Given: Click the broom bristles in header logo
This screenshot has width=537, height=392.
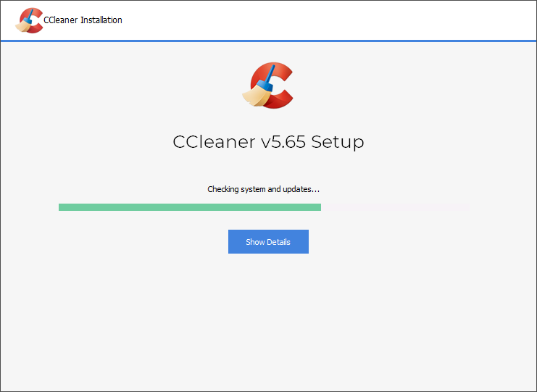Looking at the screenshot, I should pos(24,26).
